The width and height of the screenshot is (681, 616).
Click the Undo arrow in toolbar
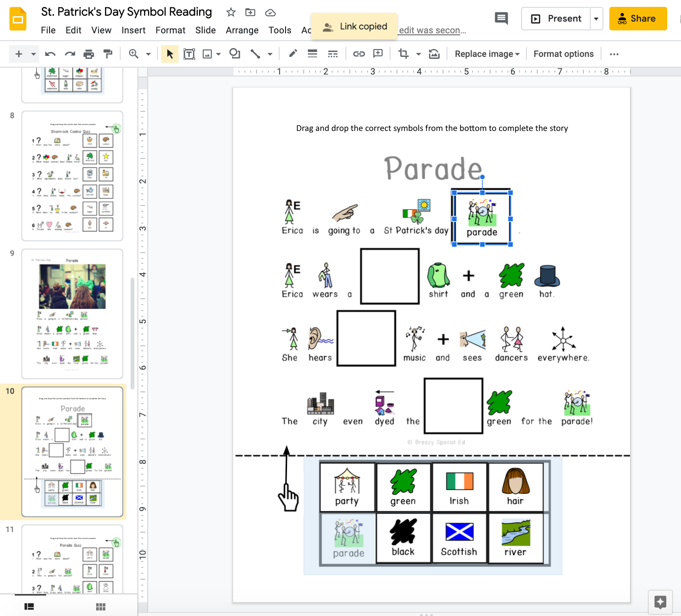[x=50, y=54]
